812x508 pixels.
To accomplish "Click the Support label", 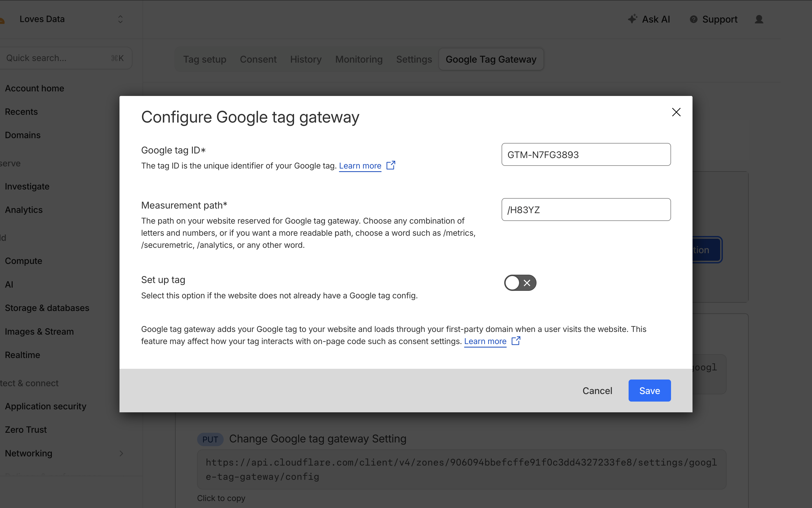I will (720, 19).
